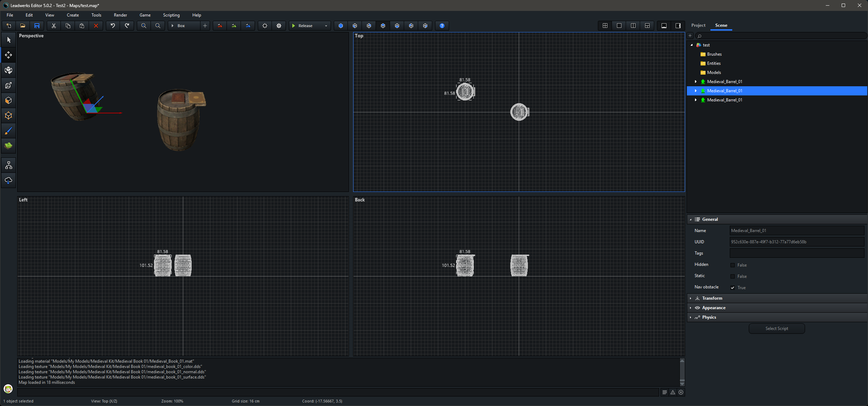Click the red X delete icon
Viewport: 868px width, 406px height.
tap(96, 26)
